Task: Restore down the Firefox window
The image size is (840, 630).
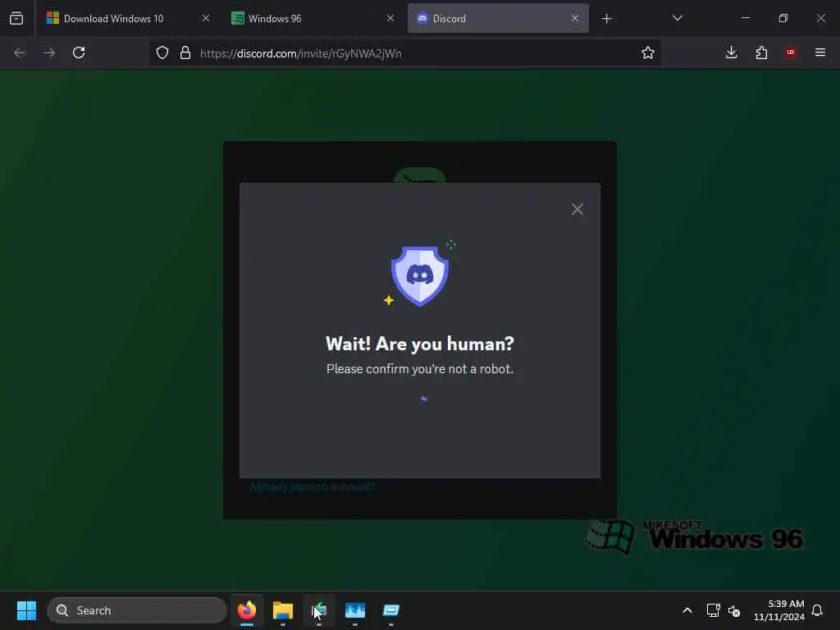Action: (x=783, y=18)
